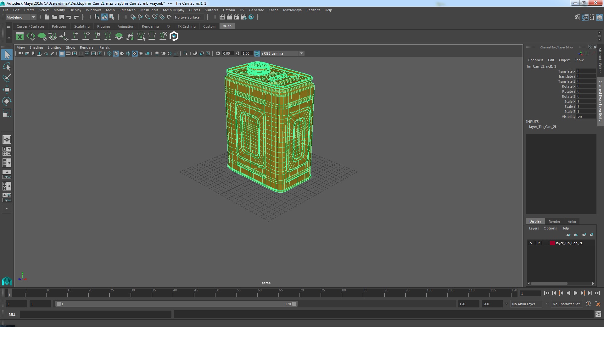Redo the last action

click(76, 17)
